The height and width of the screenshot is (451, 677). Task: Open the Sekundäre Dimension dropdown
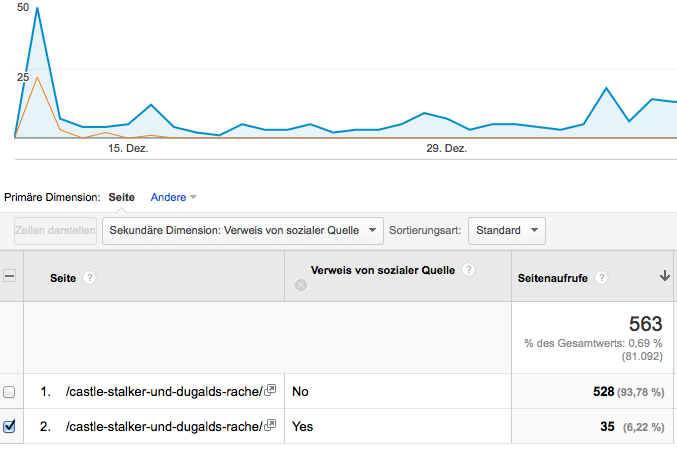coord(243,230)
